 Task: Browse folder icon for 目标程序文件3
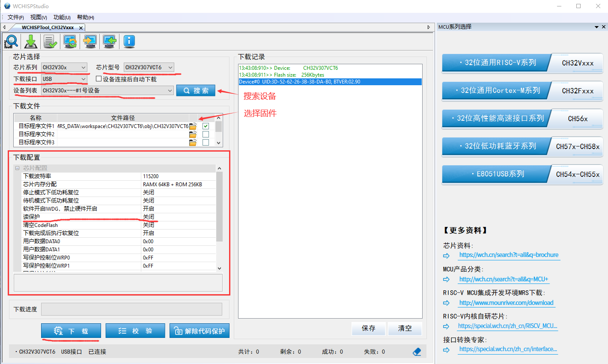(x=193, y=143)
